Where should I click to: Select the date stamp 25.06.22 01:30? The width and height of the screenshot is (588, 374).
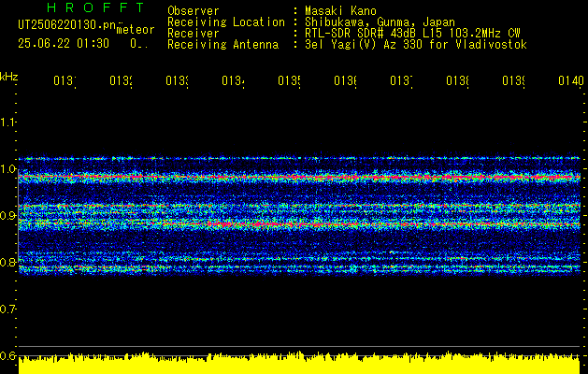[64, 44]
